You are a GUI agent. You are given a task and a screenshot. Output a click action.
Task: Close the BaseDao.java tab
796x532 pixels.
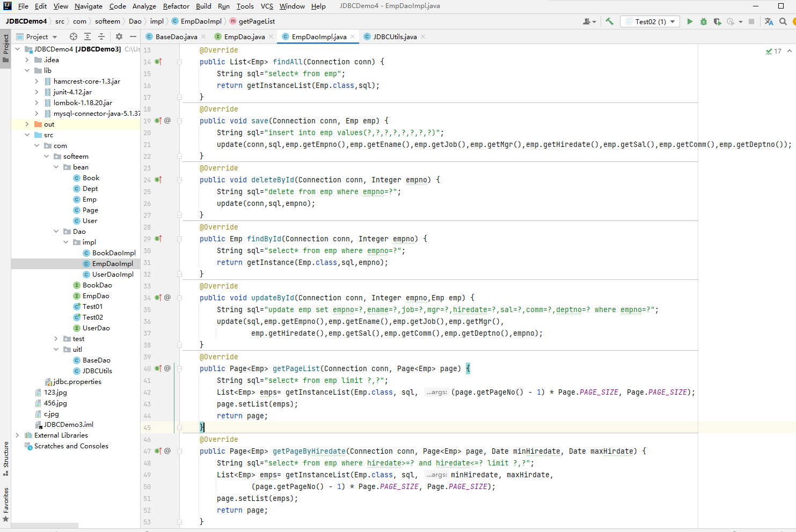click(203, 36)
